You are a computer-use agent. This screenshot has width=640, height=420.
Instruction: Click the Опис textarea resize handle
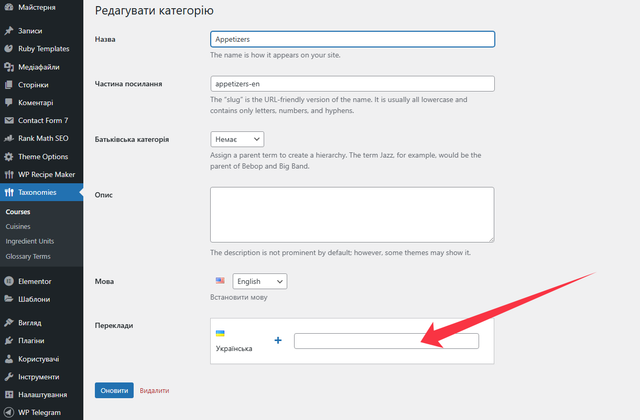pyautogui.click(x=491, y=239)
